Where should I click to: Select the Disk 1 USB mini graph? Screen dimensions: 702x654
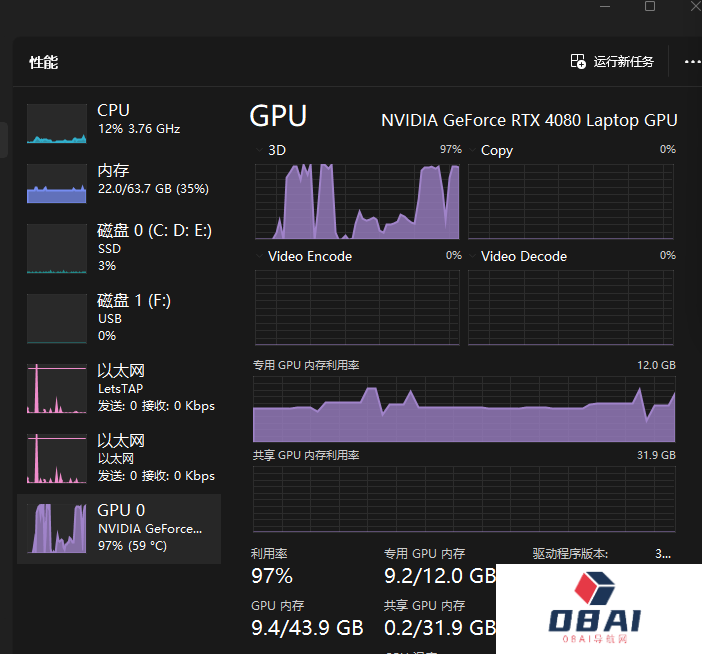57,319
